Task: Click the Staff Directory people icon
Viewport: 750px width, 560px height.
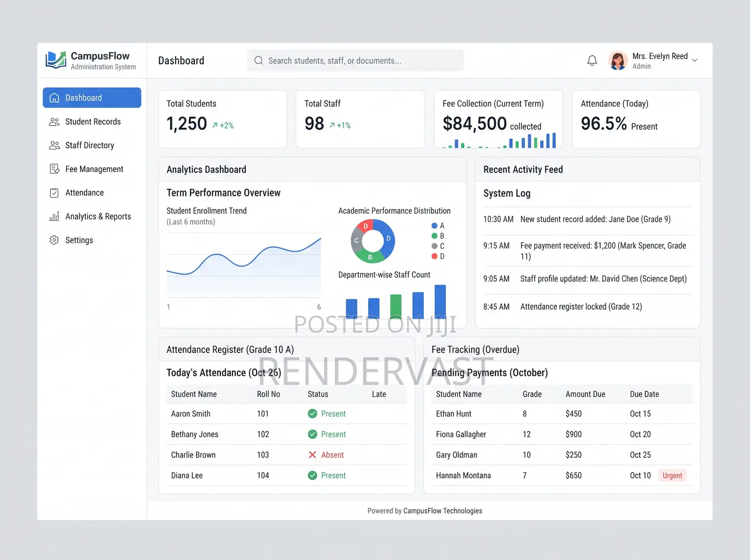Action: tap(54, 145)
